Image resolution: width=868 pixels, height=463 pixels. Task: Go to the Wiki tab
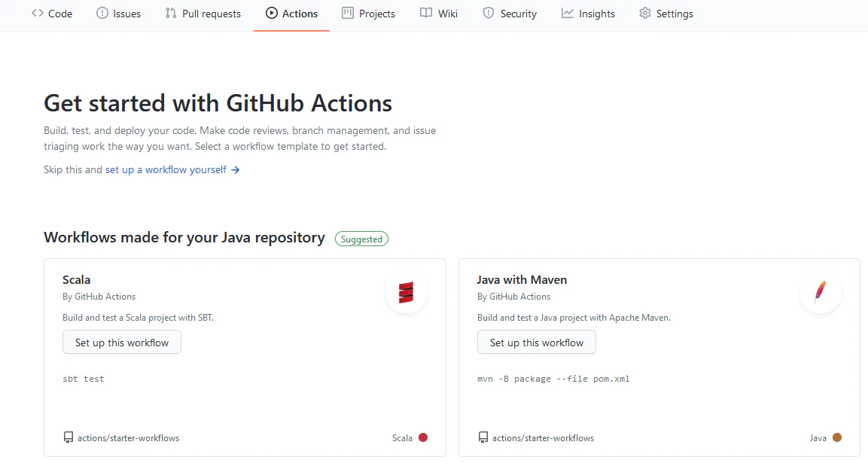tap(438, 14)
